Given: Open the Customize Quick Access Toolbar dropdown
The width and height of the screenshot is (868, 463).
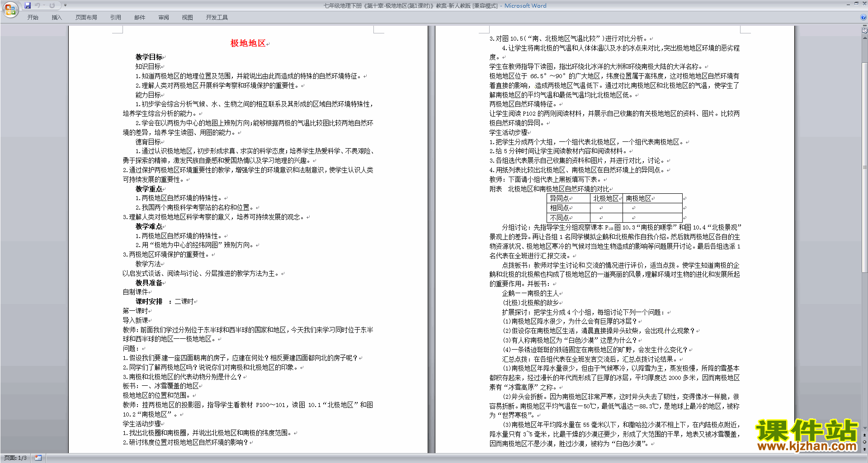Looking at the screenshot, I should 65,5.
